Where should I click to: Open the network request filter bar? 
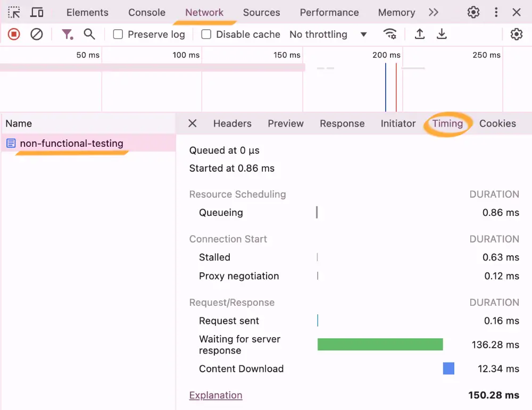(x=67, y=34)
